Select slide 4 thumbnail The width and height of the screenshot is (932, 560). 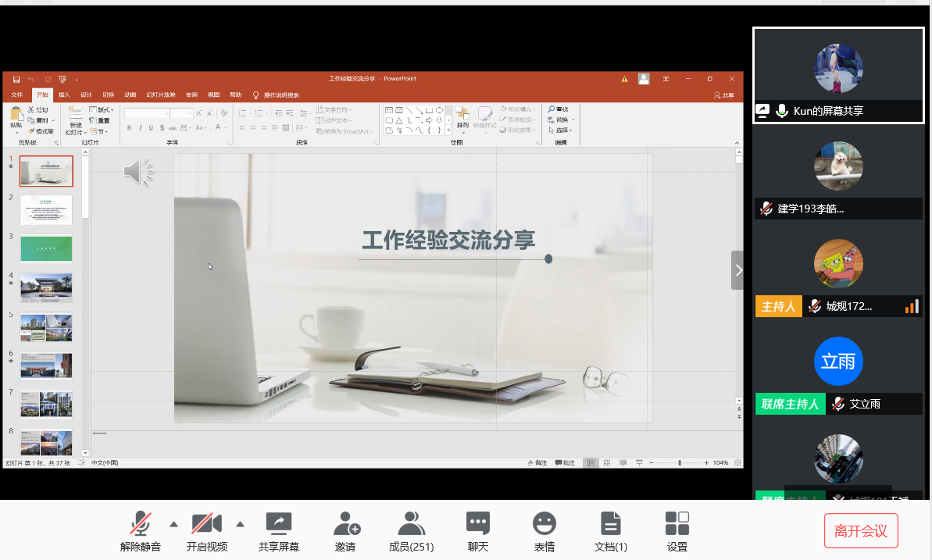[x=46, y=287]
